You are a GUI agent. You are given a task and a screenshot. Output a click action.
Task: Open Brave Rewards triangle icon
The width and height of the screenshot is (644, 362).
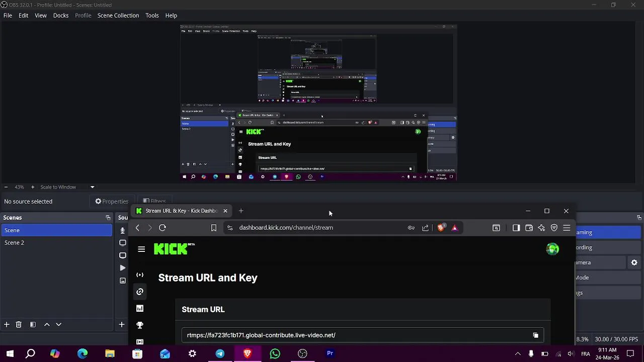click(454, 228)
